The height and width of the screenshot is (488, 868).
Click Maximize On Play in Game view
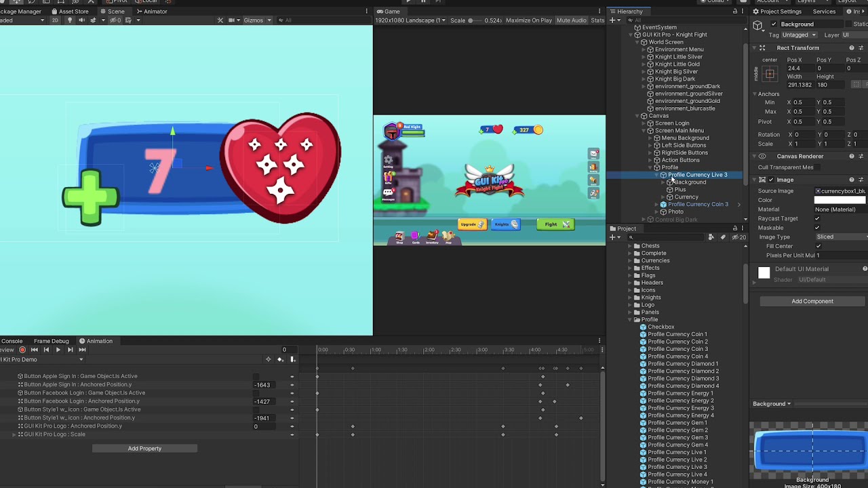pos(529,20)
